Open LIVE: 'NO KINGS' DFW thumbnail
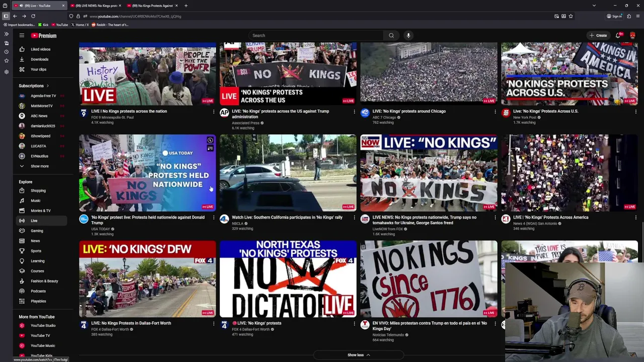The height and width of the screenshot is (362, 644). (147, 279)
